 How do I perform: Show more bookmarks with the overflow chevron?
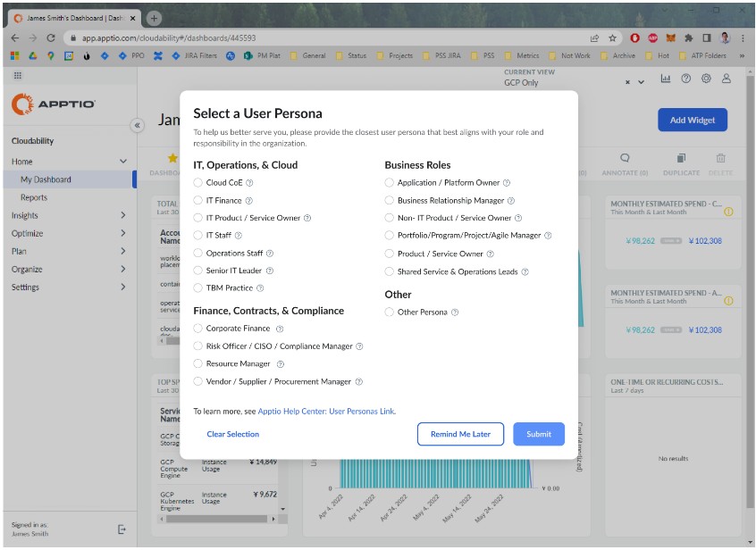[x=742, y=56]
